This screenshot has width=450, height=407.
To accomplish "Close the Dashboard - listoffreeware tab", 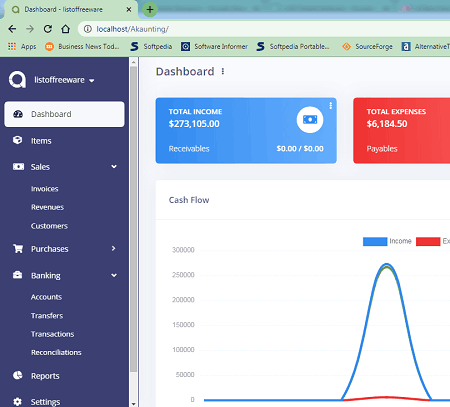I will [x=129, y=10].
